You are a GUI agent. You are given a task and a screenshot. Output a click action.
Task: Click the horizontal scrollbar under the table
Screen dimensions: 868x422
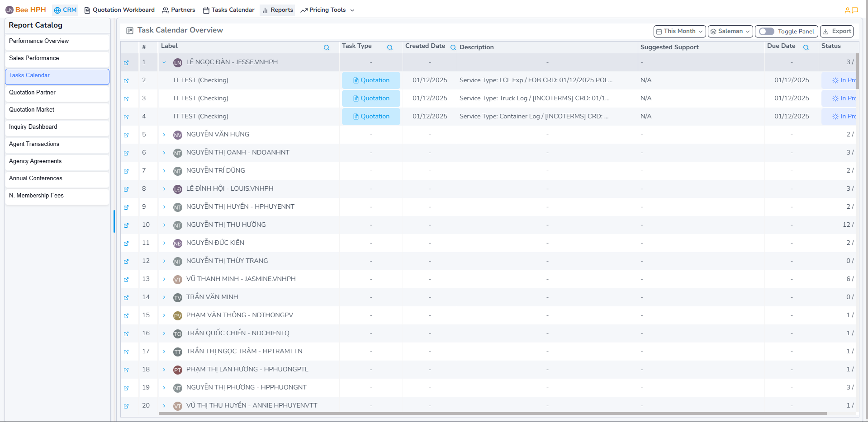492,413
